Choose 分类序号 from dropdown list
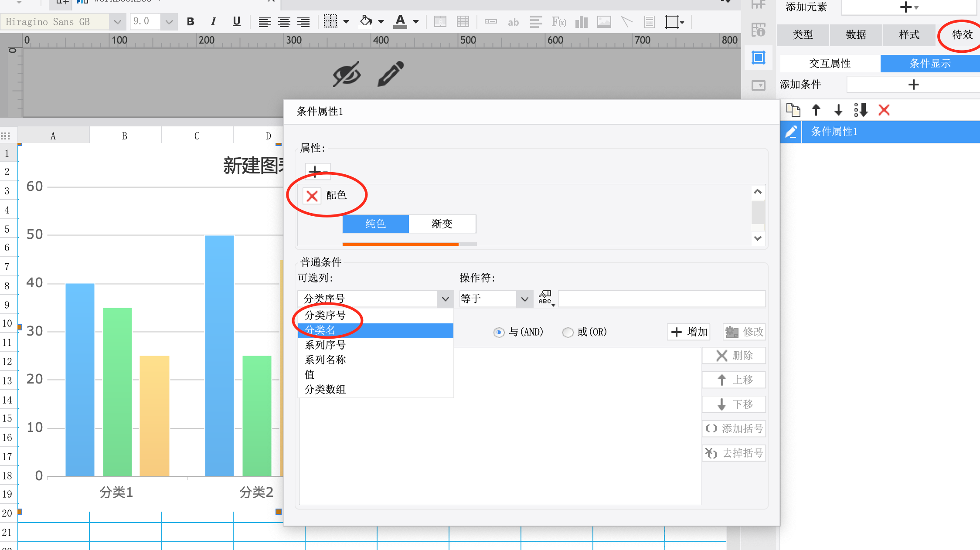Screen dimensions: 980x550 (375, 315)
